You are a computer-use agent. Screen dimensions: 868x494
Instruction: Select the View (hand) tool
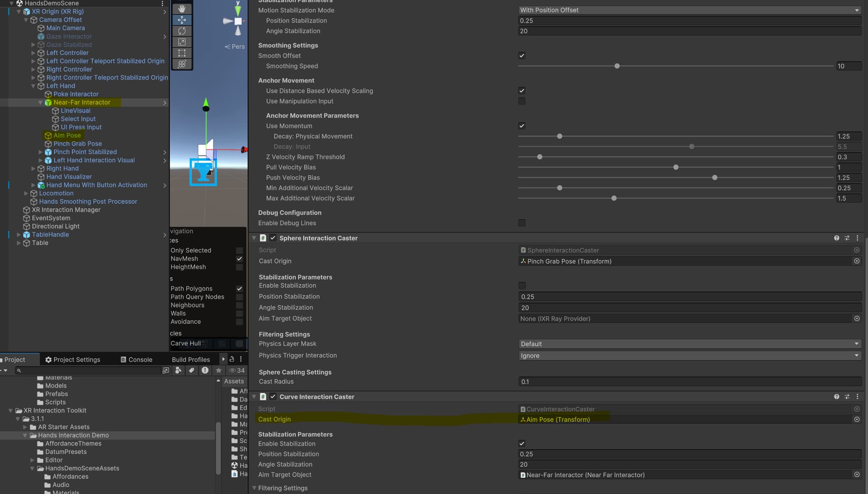182,8
